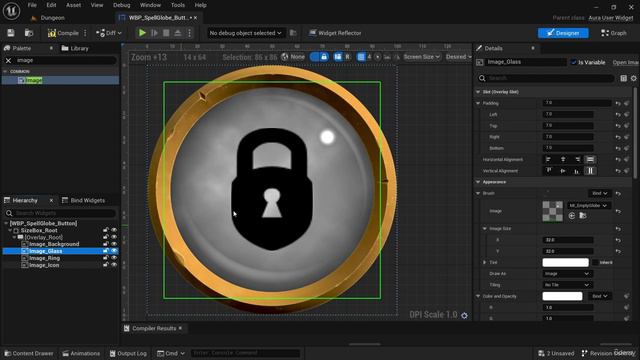Open the Diff dropdown
The height and width of the screenshot is (360, 640).
(109, 33)
